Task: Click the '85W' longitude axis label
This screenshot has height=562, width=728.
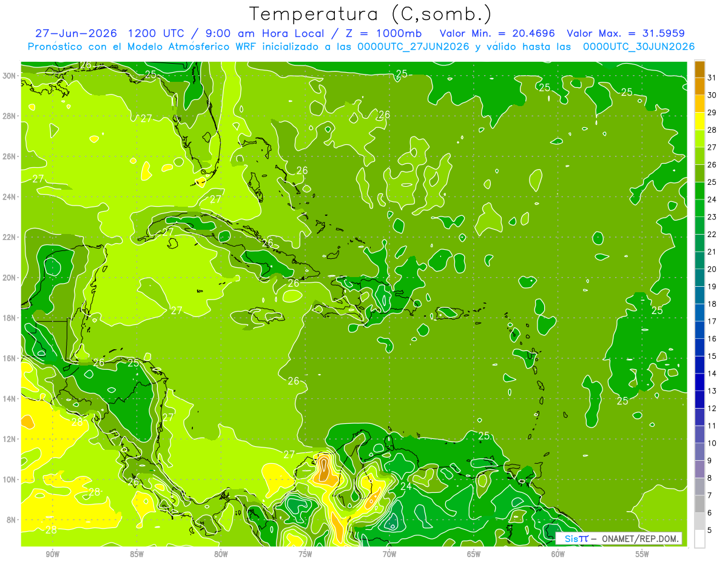Action: pyautogui.click(x=136, y=554)
